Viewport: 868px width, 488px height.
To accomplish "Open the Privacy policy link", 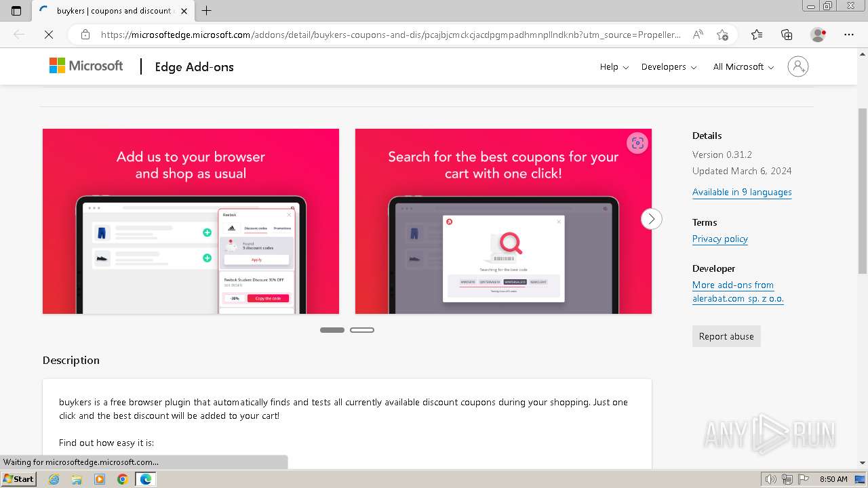I will pyautogui.click(x=720, y=239).
